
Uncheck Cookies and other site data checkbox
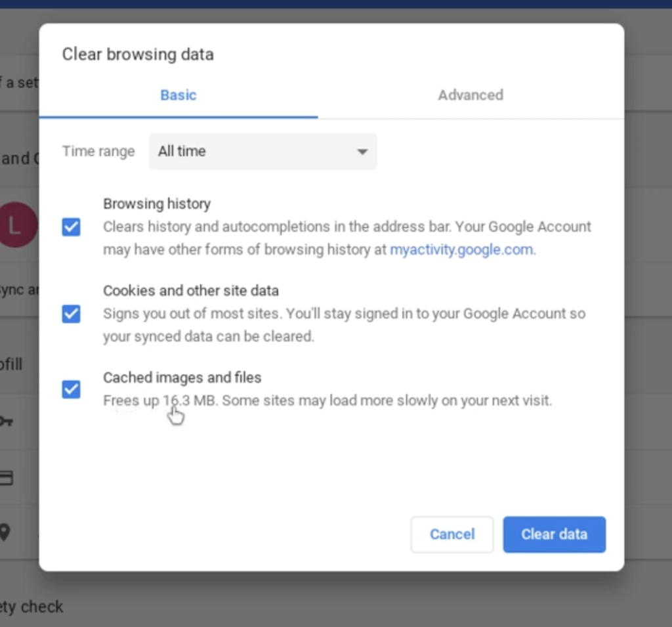tap(71, 314)
